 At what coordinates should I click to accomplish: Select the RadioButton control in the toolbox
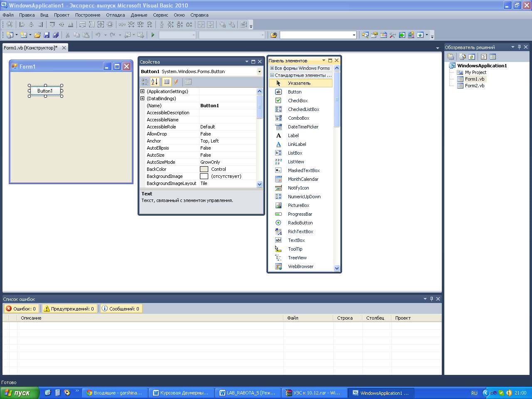[300, 223]
